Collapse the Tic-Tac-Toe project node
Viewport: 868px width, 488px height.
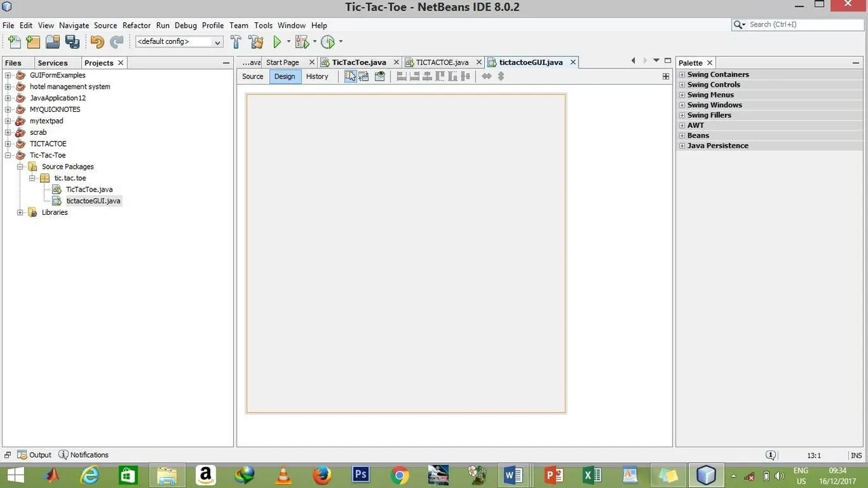(8, 155)
